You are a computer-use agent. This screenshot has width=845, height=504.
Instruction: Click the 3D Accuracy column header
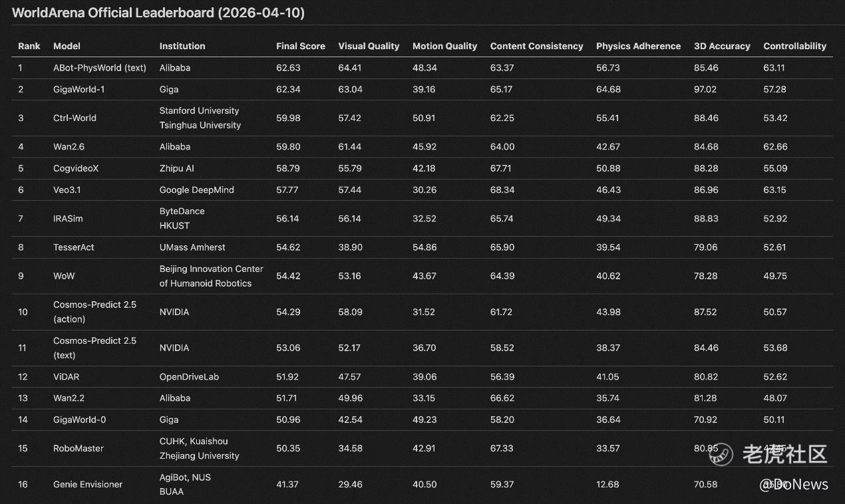pos(722,46)
